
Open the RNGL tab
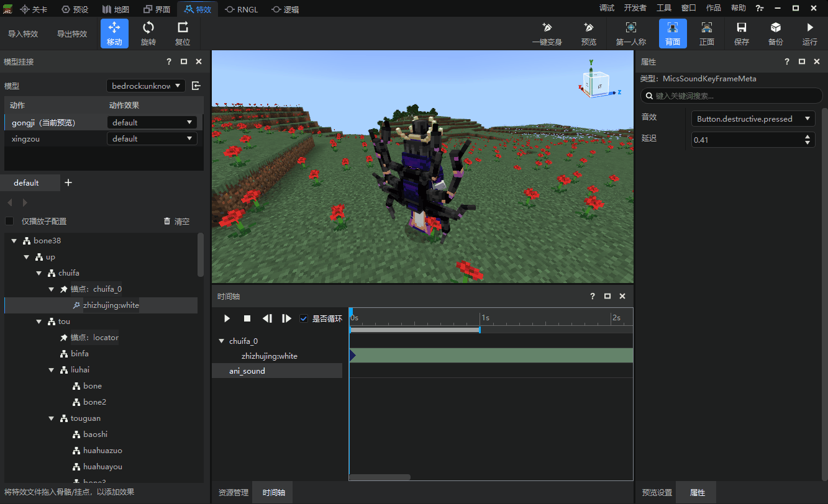click(242, 9)
